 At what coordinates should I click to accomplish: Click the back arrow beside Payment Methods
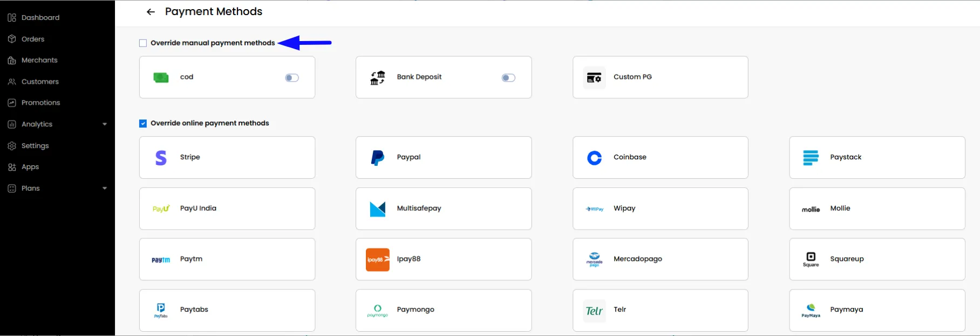point(151,12)
